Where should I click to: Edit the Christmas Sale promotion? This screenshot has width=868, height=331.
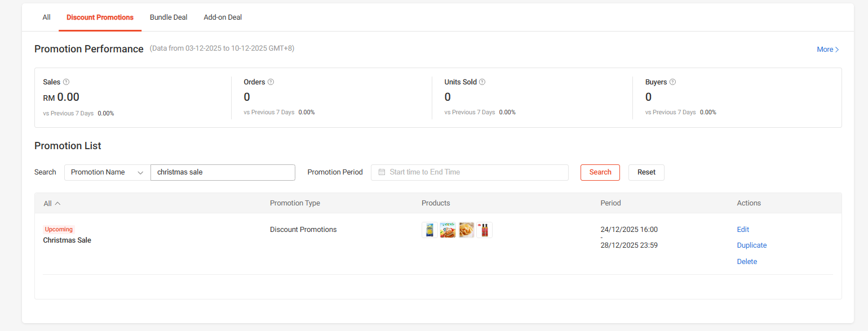pos(743,229)
